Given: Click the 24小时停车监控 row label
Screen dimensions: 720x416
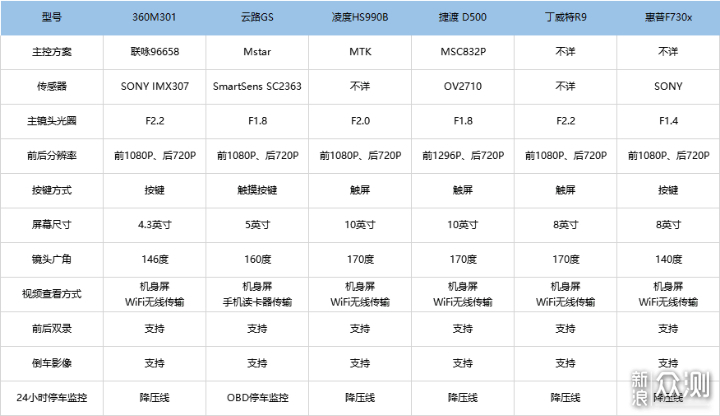Looking at the screenshot, I should click(51, 398).
